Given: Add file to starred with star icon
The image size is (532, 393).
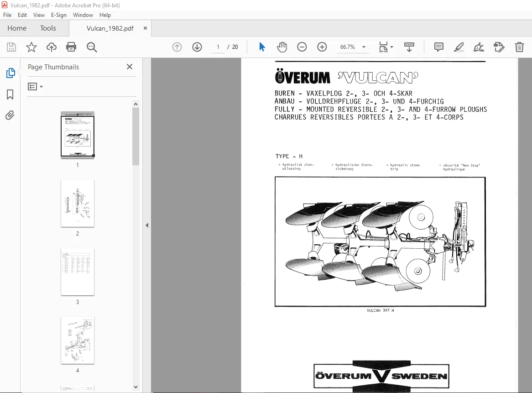Looking at the screenshot, I should pyautogui.click(x=31, y=47).
